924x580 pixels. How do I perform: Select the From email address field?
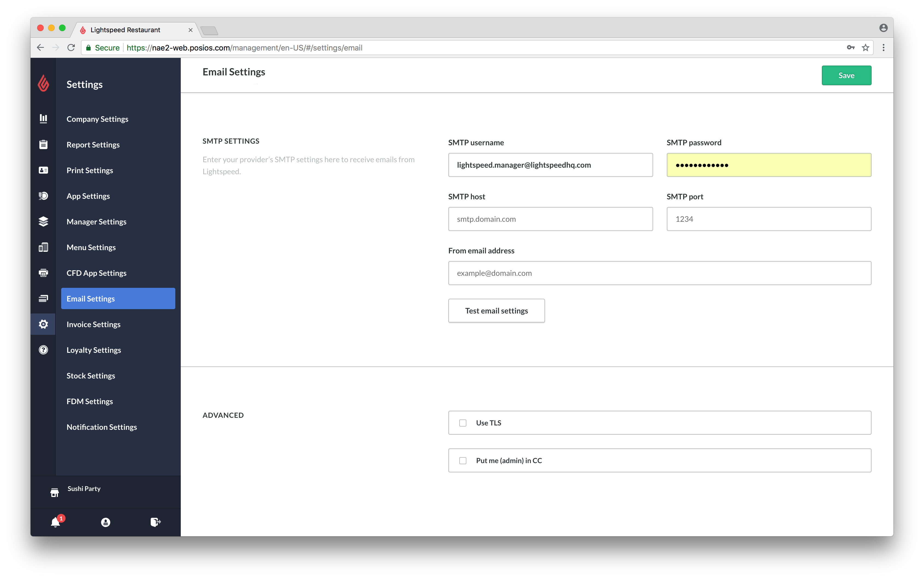coord(659,272)
